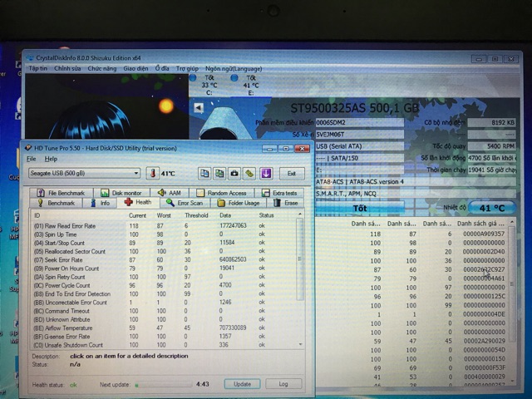Open the Chức năng menu in CrystalDiskInfo
532x399 pixels.
click(101, 69)
